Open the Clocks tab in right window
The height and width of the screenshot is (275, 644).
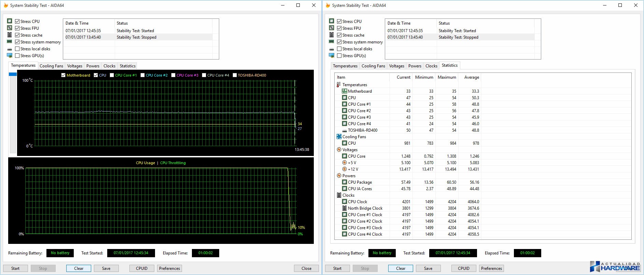[x=431, y=66]
